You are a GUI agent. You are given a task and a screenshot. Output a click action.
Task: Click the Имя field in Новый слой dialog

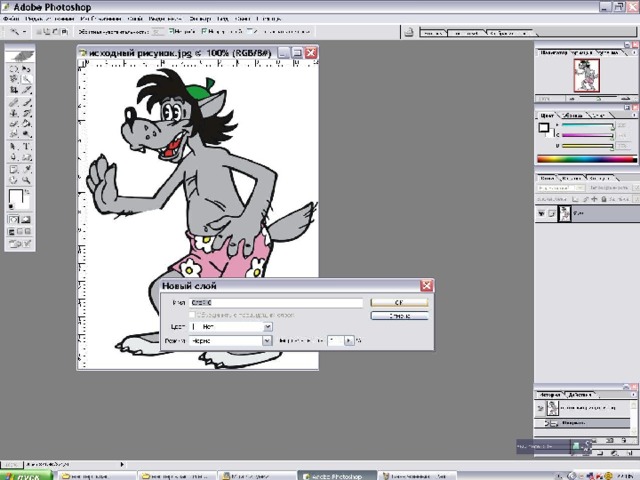pos(276,302)
